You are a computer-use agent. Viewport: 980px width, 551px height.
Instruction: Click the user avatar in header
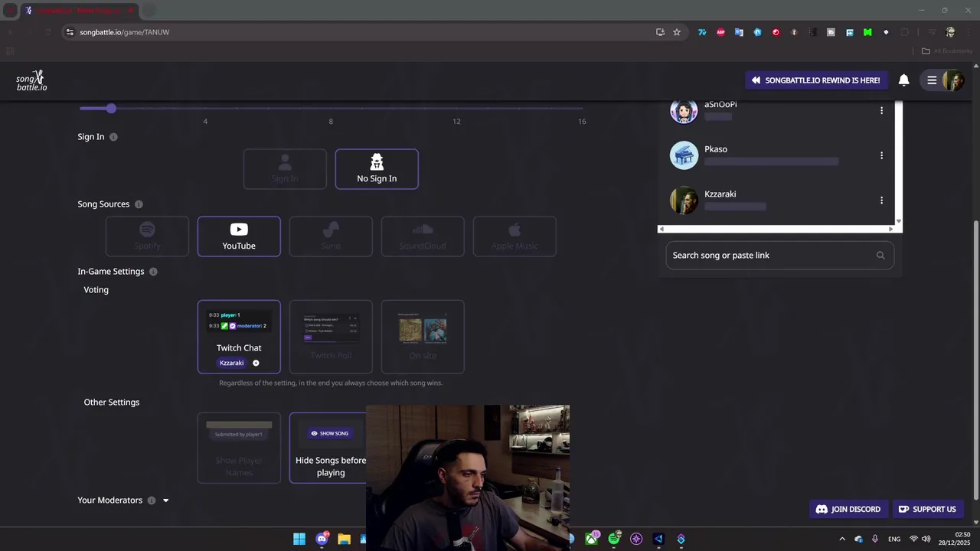coord(953,80)
